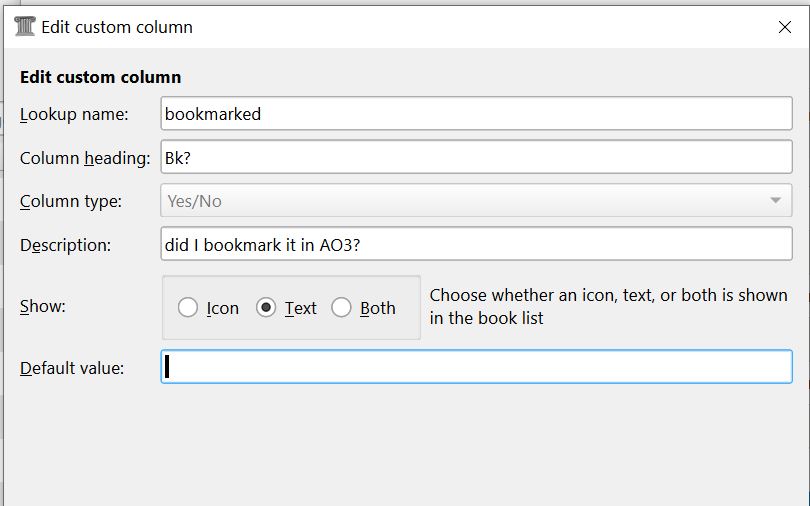
Task: Click the Default value label
Action: pyautogui.click(x=72, y=368)
